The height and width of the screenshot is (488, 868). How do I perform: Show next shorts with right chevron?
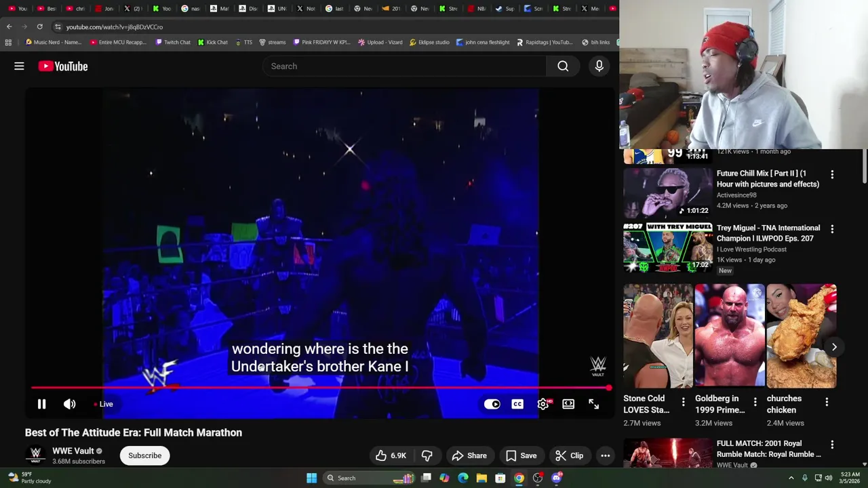[x=834, y=347]
